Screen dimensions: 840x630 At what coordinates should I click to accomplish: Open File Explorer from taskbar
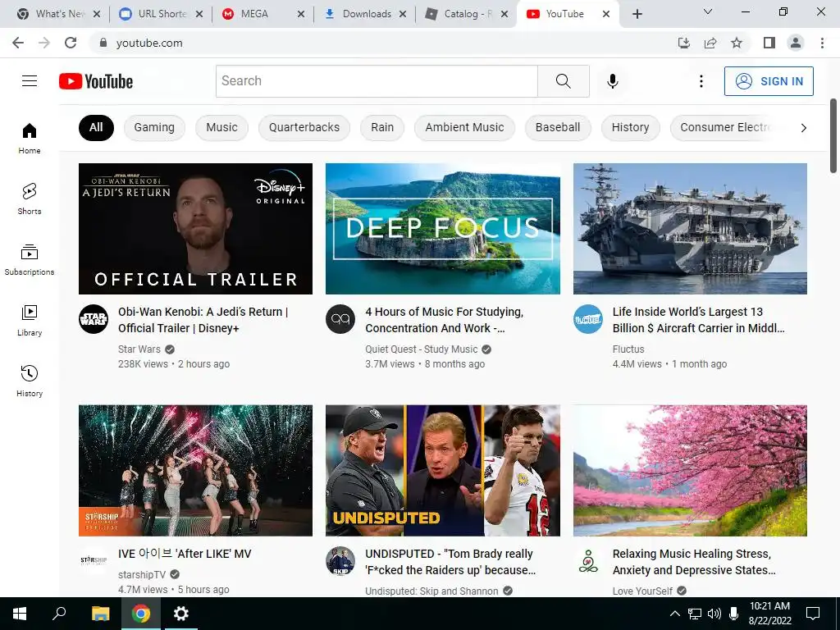100,614
